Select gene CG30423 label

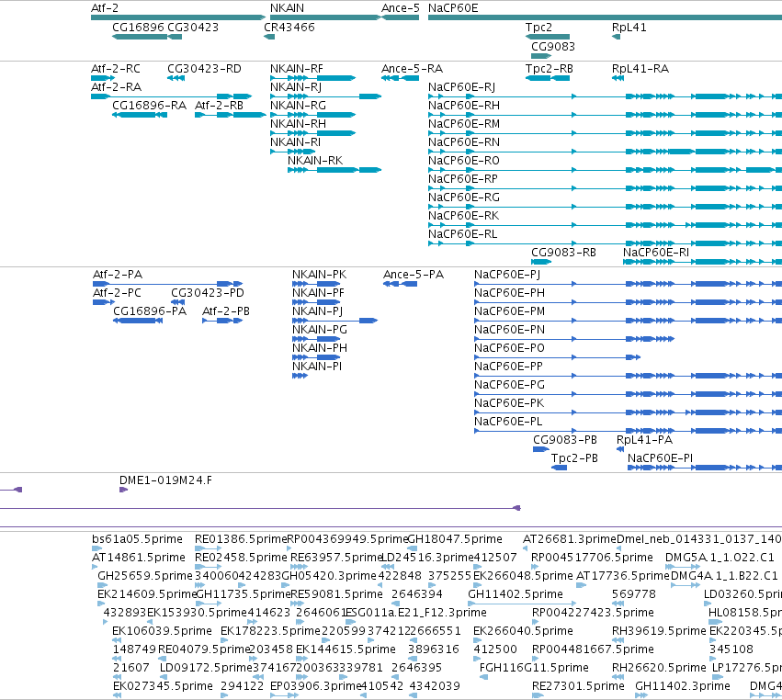point(193,28)
